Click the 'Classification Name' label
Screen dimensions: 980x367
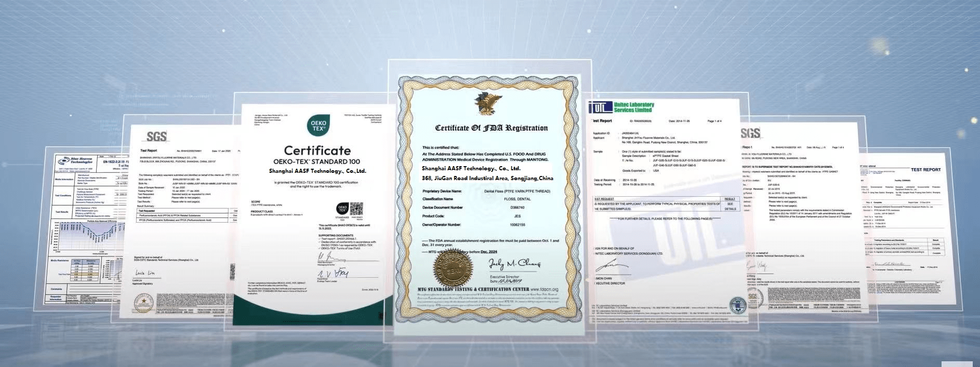(x=438, y=199)
